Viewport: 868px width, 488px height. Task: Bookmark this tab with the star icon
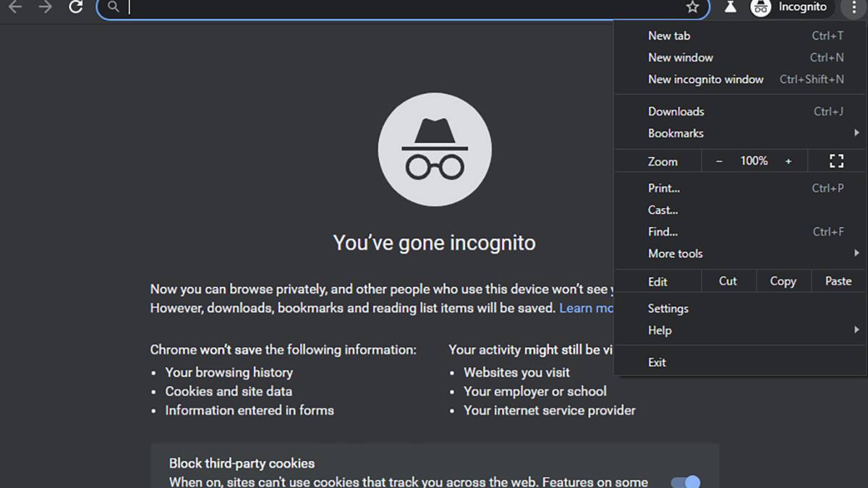click(692, 7)
